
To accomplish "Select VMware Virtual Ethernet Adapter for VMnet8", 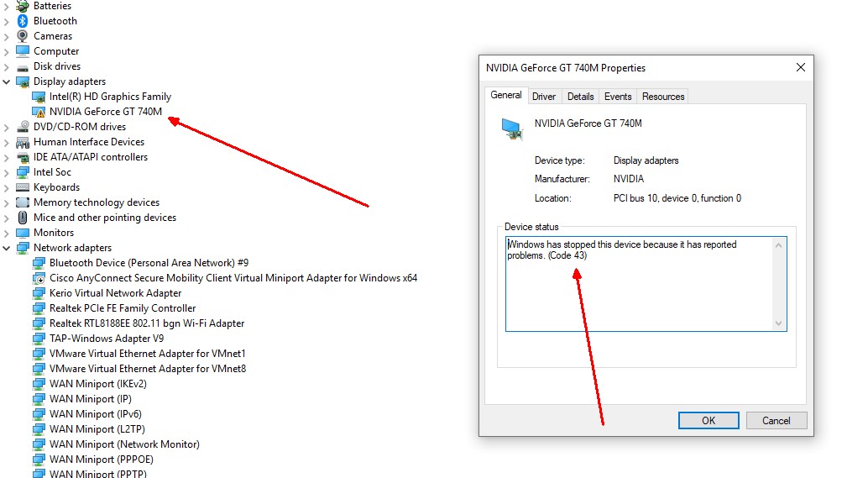I will pos(148,369).
